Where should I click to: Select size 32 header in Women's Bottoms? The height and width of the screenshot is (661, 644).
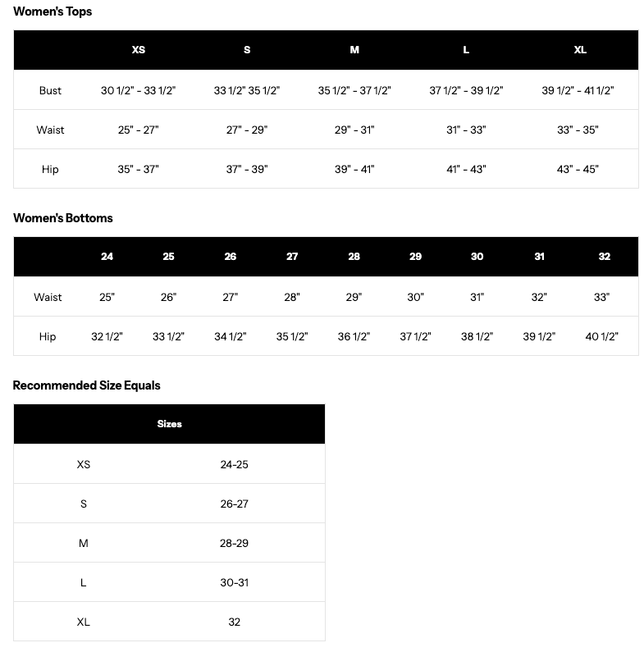tap(605, 257)
